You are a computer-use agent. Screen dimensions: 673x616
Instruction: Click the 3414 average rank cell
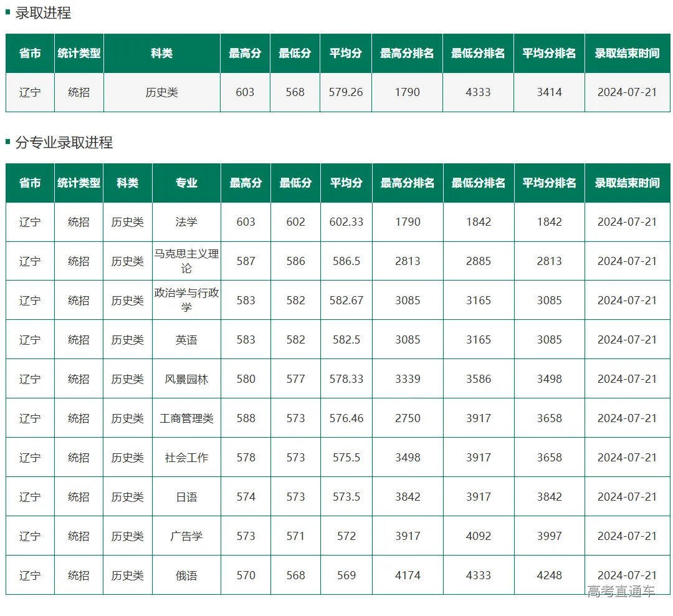(x=549, y=92)
